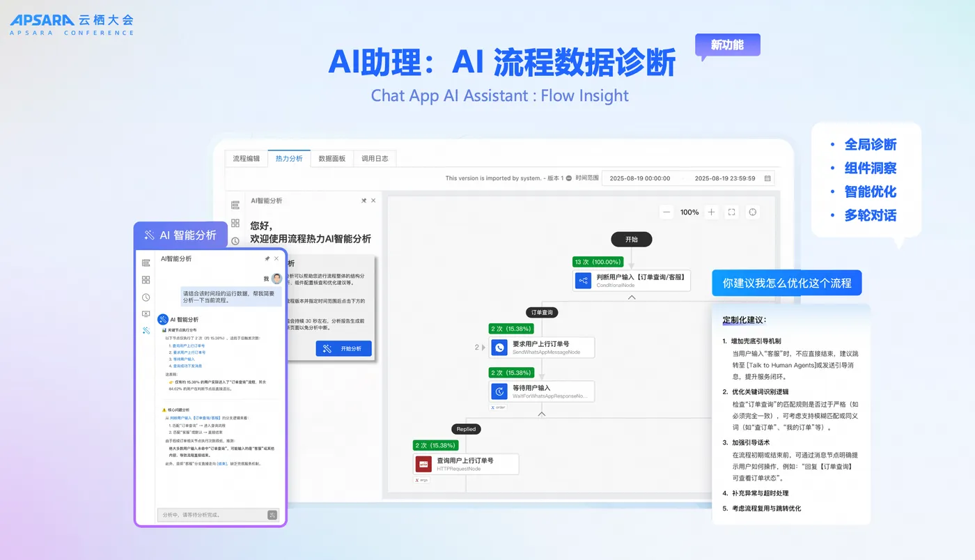Expand the arrow left of 要求用户上行订单号

483,347
